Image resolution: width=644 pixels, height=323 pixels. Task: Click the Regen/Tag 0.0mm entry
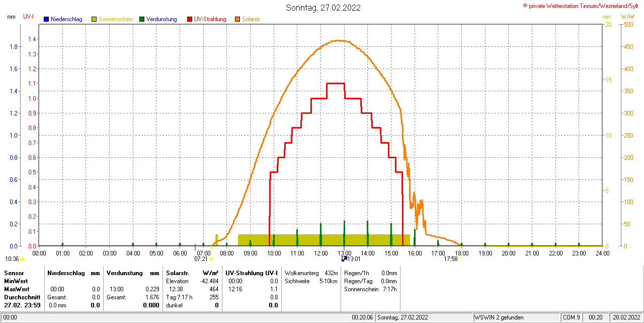pyautogui.click(x=370, y=281)
